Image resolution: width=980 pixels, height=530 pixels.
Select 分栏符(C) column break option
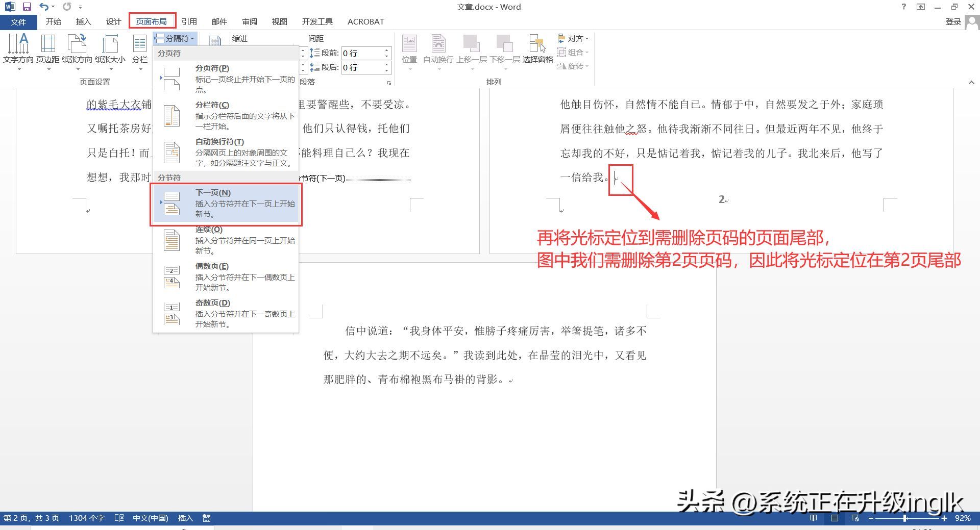click(226, 115)
